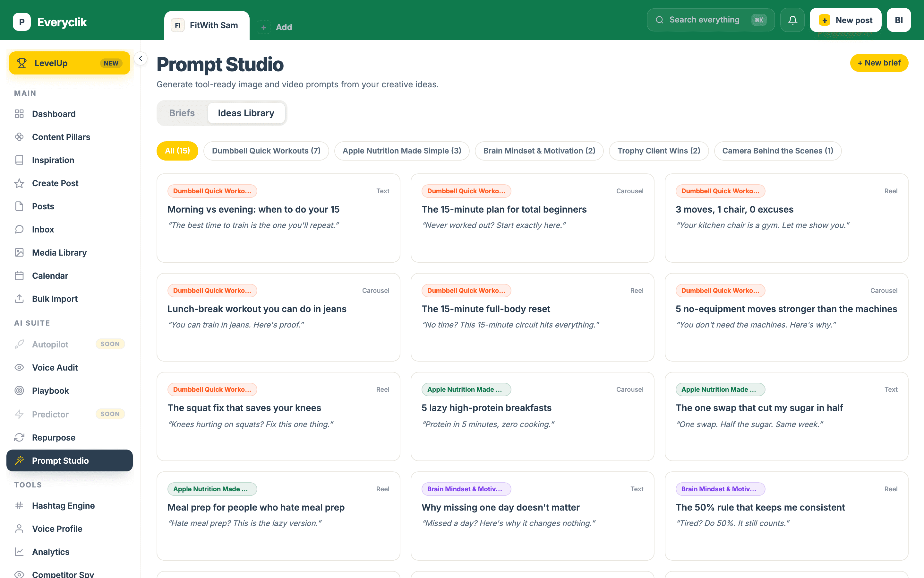Open the Voice Profile tool

pyautogui.click(x=70, y=529)
